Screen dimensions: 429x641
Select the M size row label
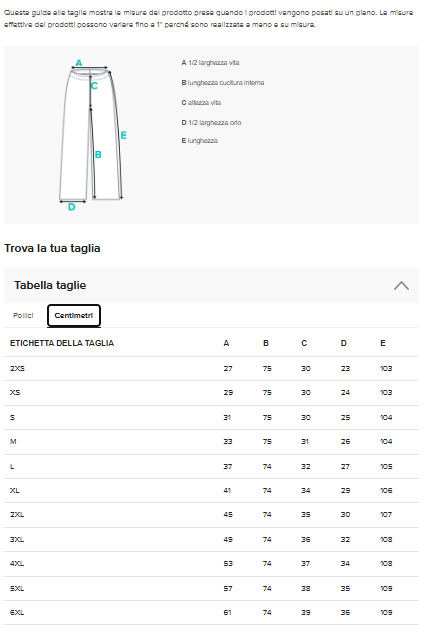click(x=13, y=442)
